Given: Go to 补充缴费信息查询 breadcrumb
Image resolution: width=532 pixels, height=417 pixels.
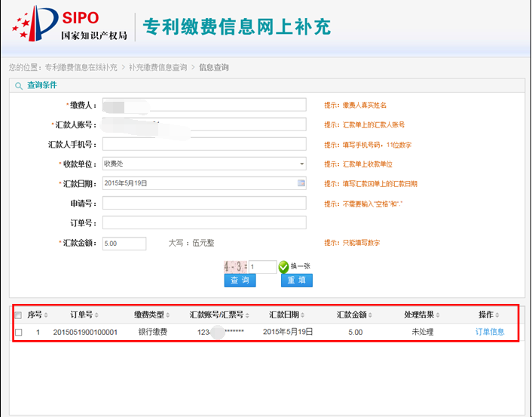Looking at the screenshot, I should pos(157,67).
